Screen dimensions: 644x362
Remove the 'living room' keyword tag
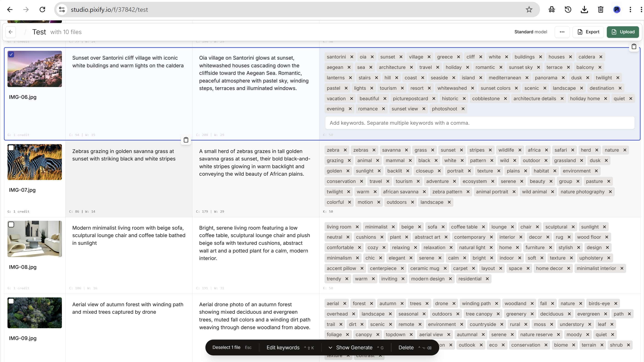[357, 227]
